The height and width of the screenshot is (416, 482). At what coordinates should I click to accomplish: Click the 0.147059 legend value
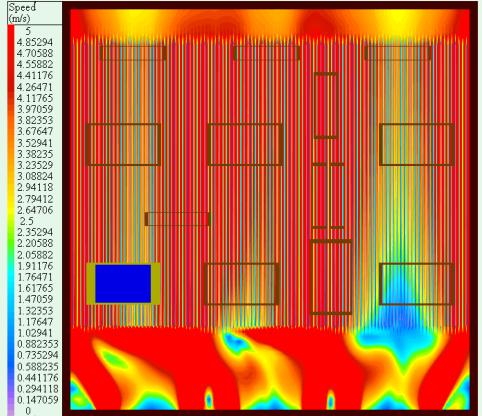38,399
